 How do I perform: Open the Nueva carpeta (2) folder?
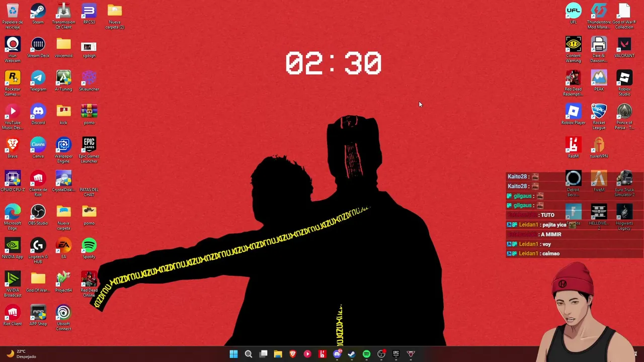[114, 16]
